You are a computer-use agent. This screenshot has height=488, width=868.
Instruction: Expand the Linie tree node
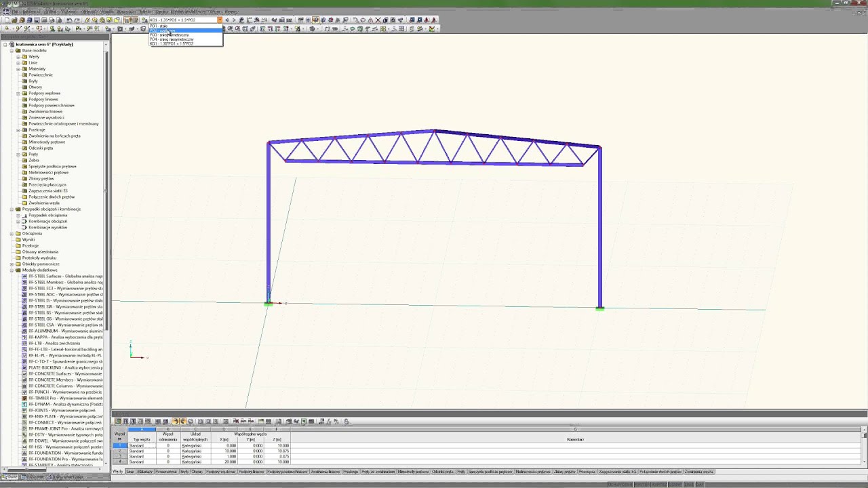click(x=18, y=62)
